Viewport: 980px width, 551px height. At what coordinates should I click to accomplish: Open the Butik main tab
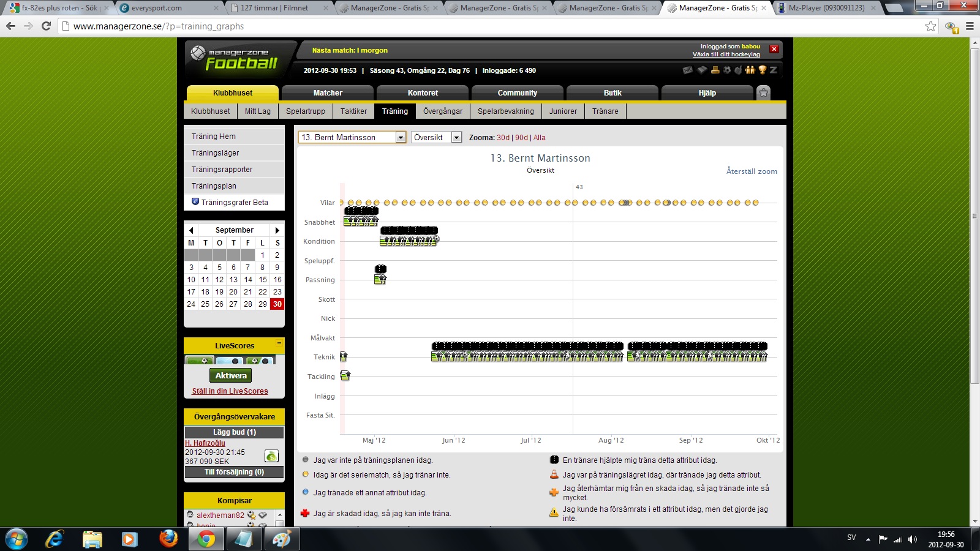pos(612,93)
